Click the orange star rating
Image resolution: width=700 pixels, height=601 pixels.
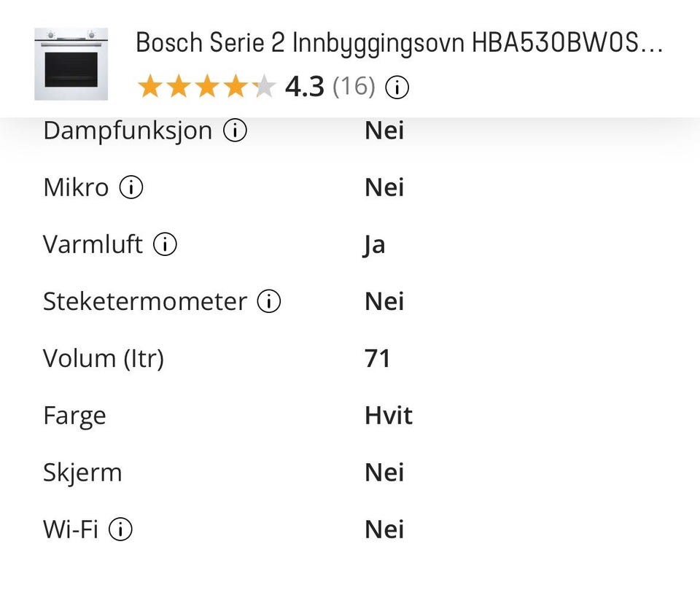pyautogui.click(x=207, y=86)
